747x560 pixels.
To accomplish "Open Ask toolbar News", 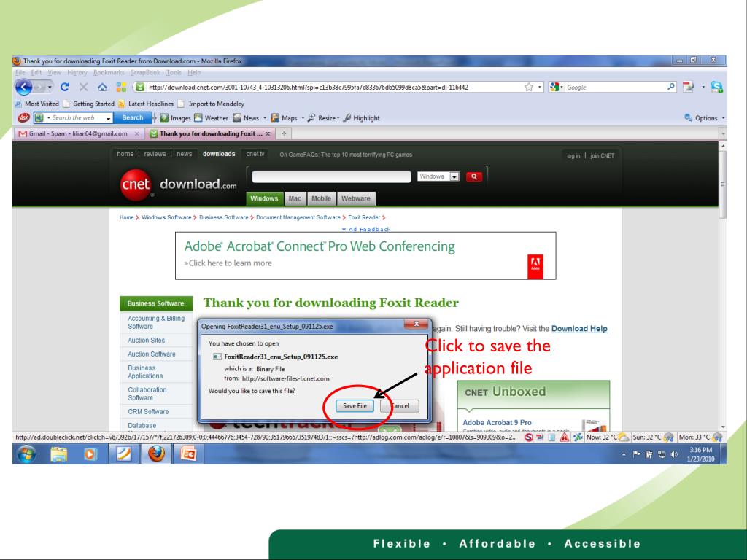I will 246,118.
